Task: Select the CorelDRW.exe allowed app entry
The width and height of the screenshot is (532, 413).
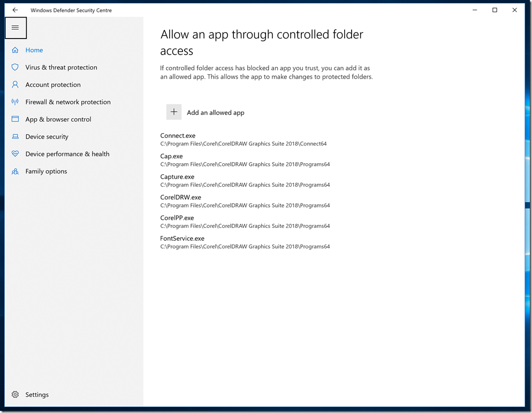Action: tap(245, 201)
